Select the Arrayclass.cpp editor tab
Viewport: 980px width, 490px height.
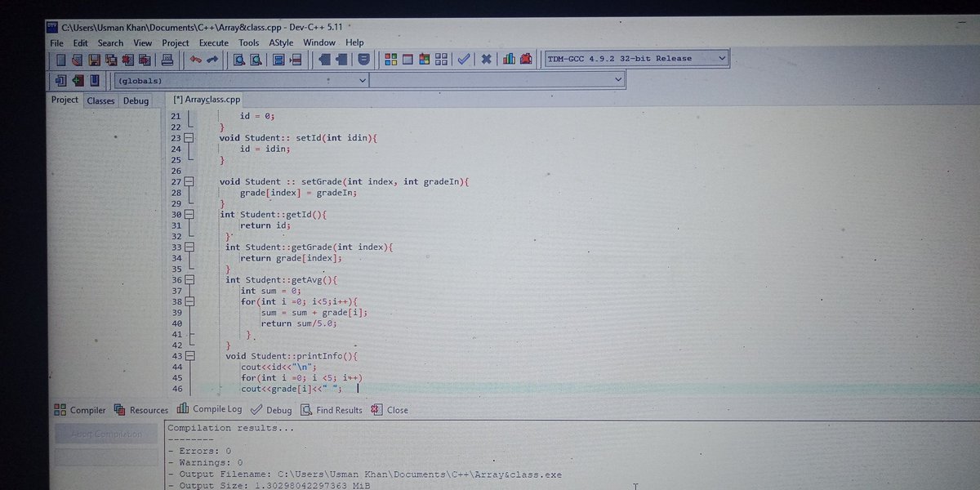207,99
